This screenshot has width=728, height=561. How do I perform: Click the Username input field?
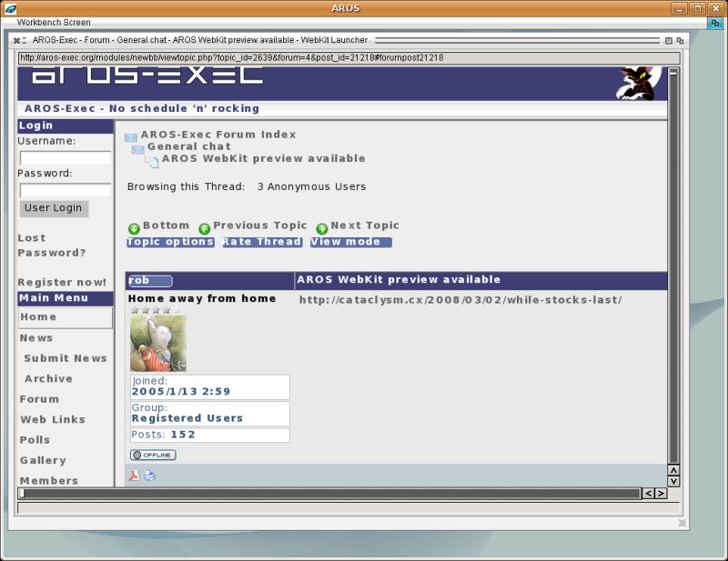[66, 158]
